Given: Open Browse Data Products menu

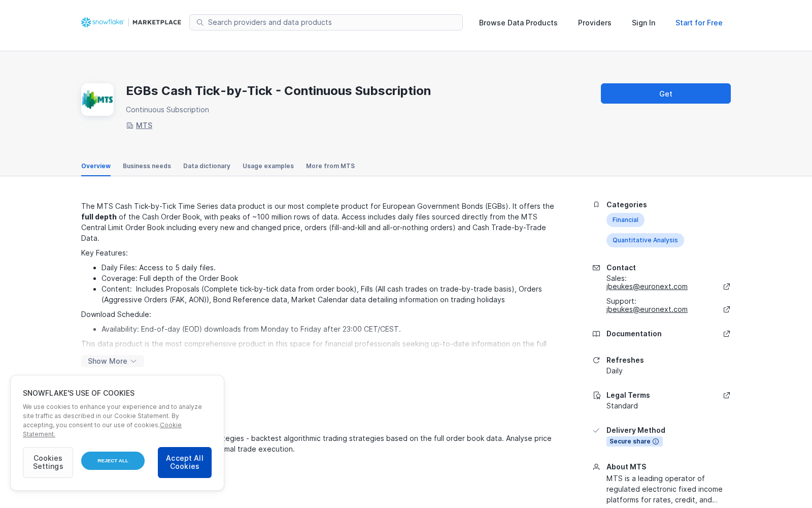Looking at the screenshot, I should [x=518, y=23].
